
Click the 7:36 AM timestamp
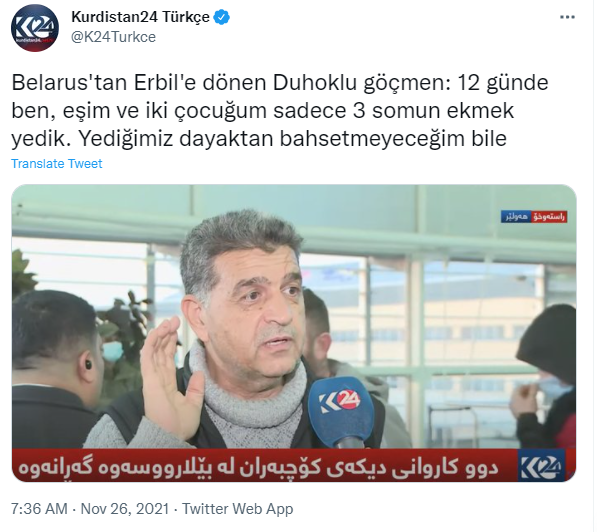[39, 510]
